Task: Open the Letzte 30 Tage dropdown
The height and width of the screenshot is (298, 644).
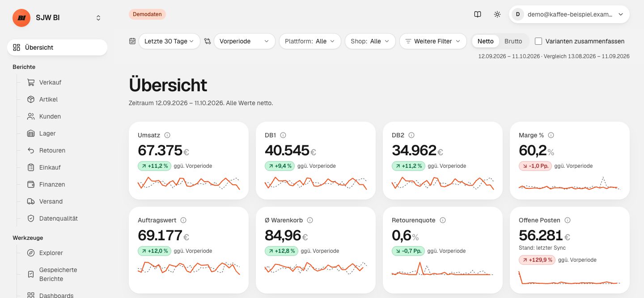Action: point(169,41)
